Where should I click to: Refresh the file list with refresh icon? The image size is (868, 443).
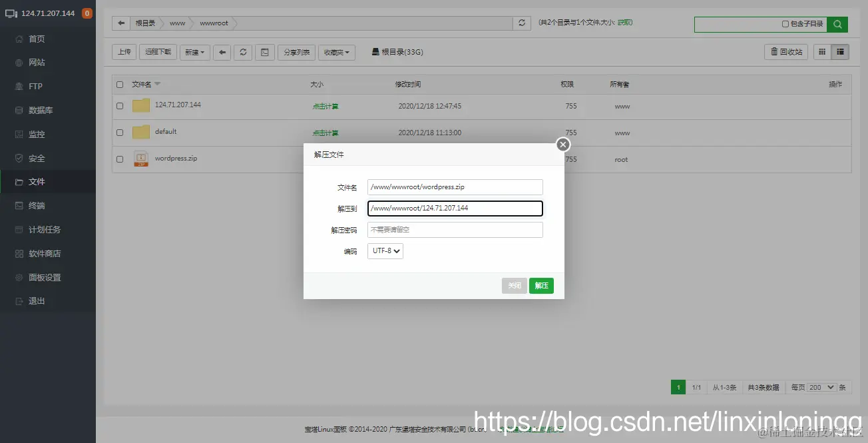point(242,52)
